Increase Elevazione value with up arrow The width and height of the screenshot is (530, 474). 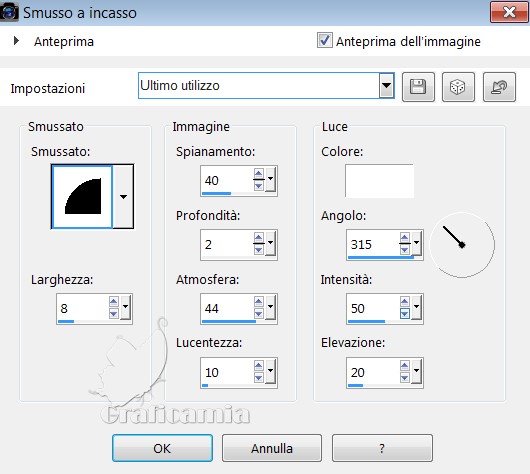click(x=405, y=365)
